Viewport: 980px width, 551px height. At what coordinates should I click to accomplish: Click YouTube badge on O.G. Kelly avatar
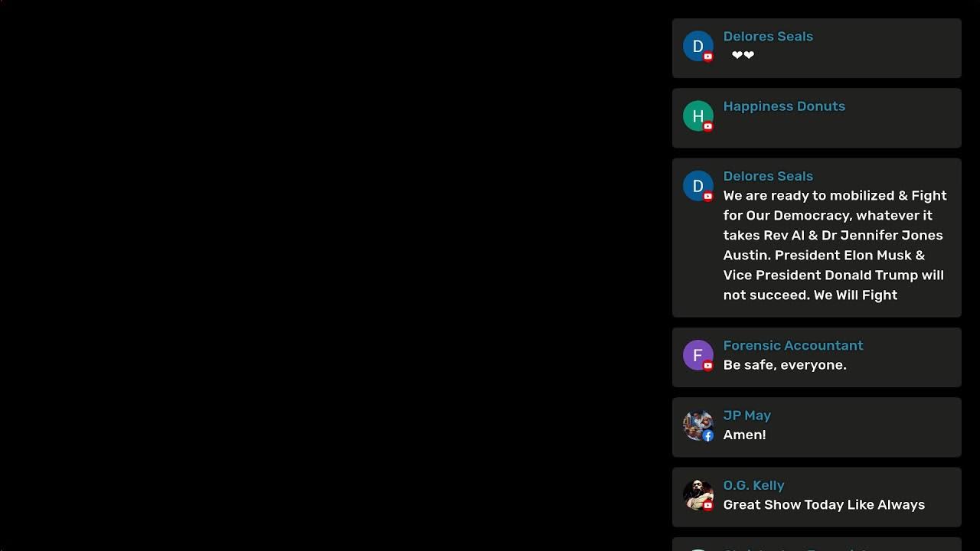coord(708,505)
